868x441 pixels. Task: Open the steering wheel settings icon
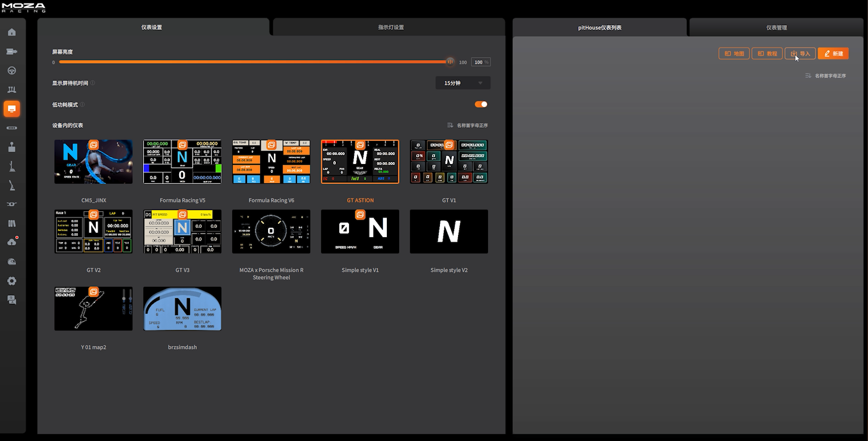(12, 71)
